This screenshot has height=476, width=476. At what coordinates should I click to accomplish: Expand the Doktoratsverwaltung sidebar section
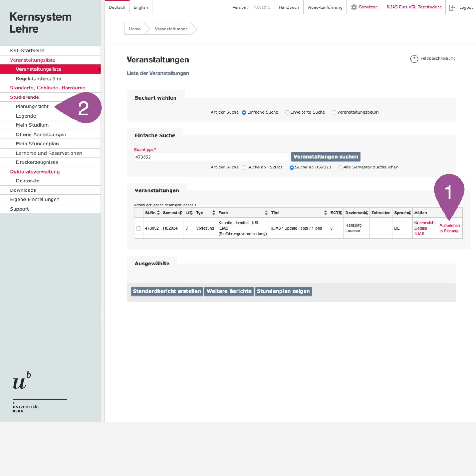click(35, 172)
